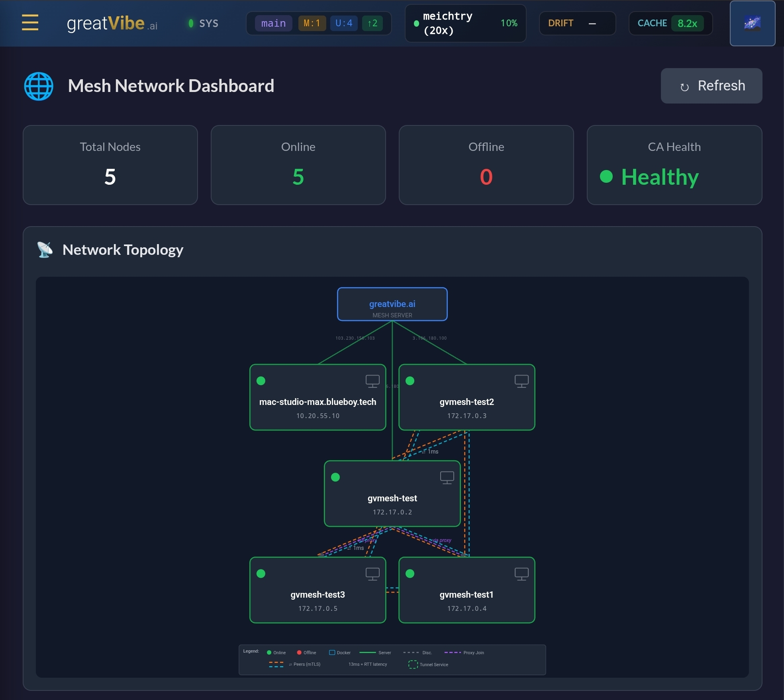The image size is (784, 700).
Task: Open the U:4 status tab
Action: click(x=343, y=23)
